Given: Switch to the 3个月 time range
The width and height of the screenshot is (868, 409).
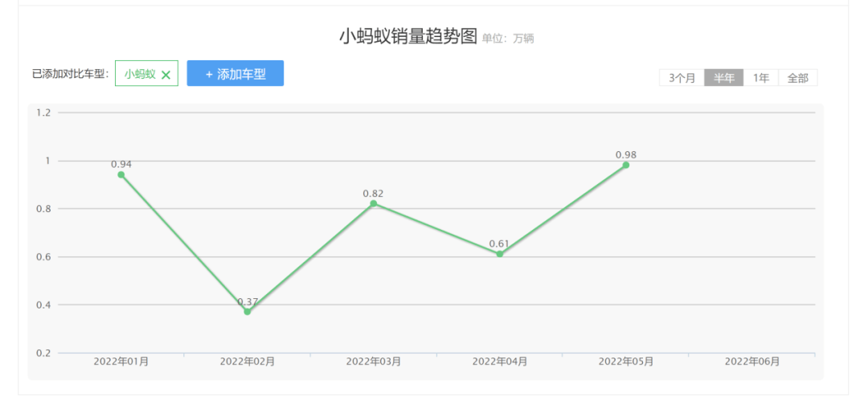Looking at the screenshot, I should 682,78.
